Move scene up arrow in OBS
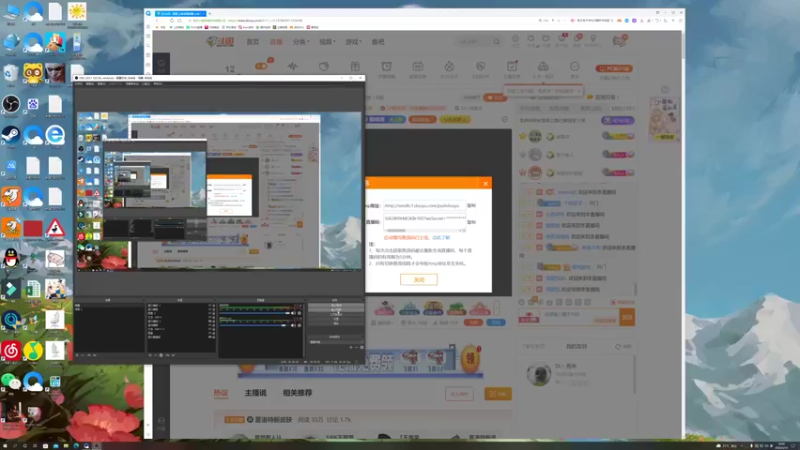The image size is (800, 450). click(89, 355)
